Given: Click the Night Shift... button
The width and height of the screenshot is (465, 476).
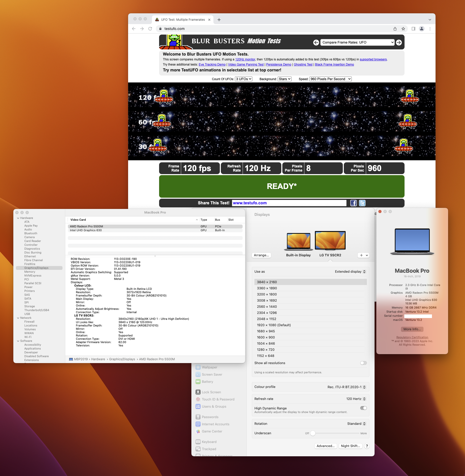Looking at the screenshot, I should (x=350, y=446).
